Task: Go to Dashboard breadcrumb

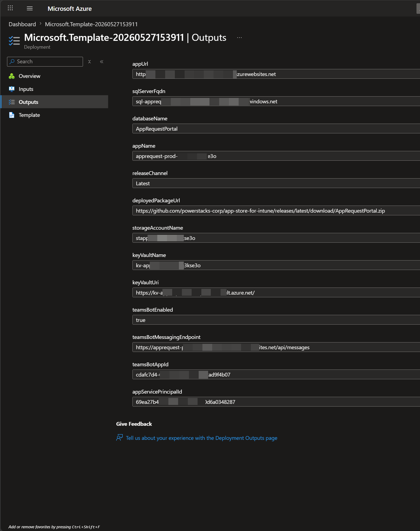Action: 22,24
